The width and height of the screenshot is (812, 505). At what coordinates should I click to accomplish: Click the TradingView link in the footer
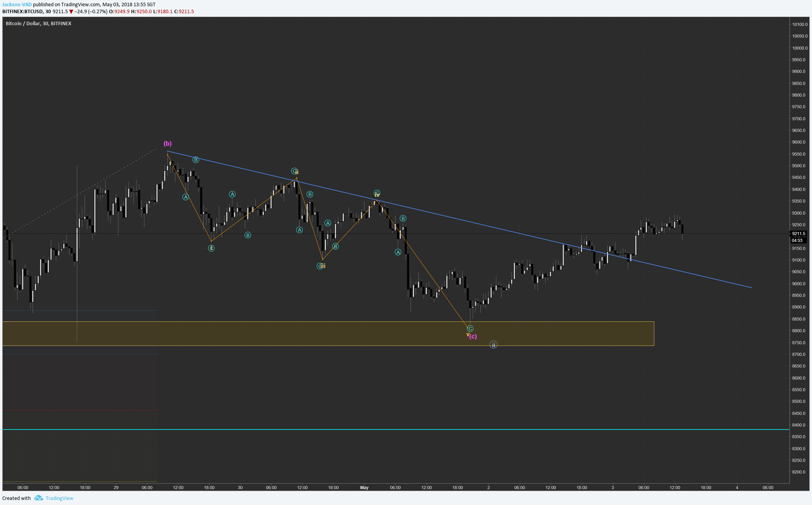click(x=59, y=498)
